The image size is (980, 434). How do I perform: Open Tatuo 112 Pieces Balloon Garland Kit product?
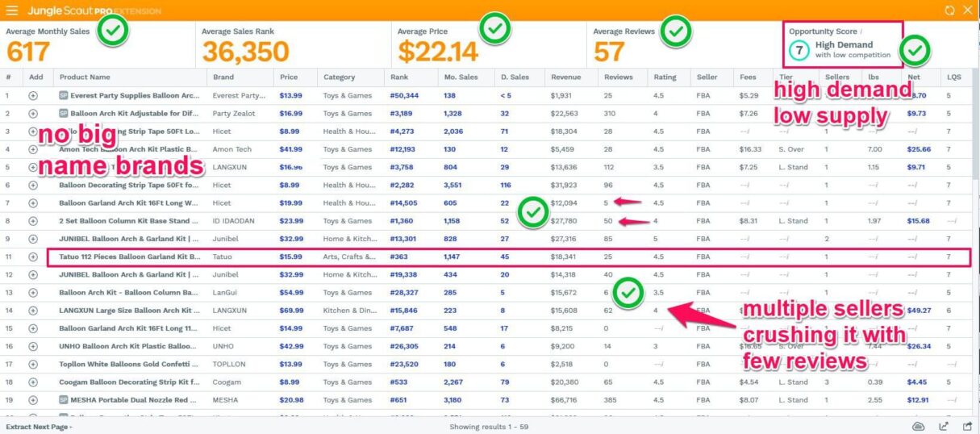129,257
